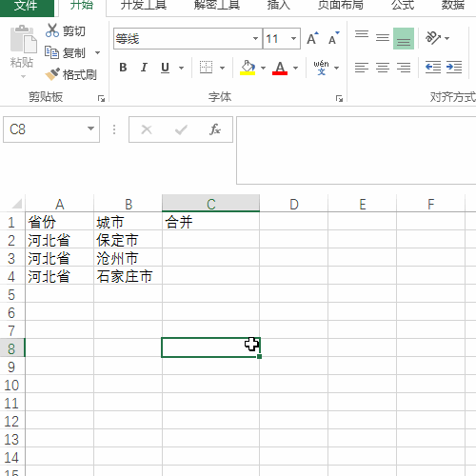Apply yellow fill color bucket
This screenshot has width=476, height=476.
click(248, 68)
